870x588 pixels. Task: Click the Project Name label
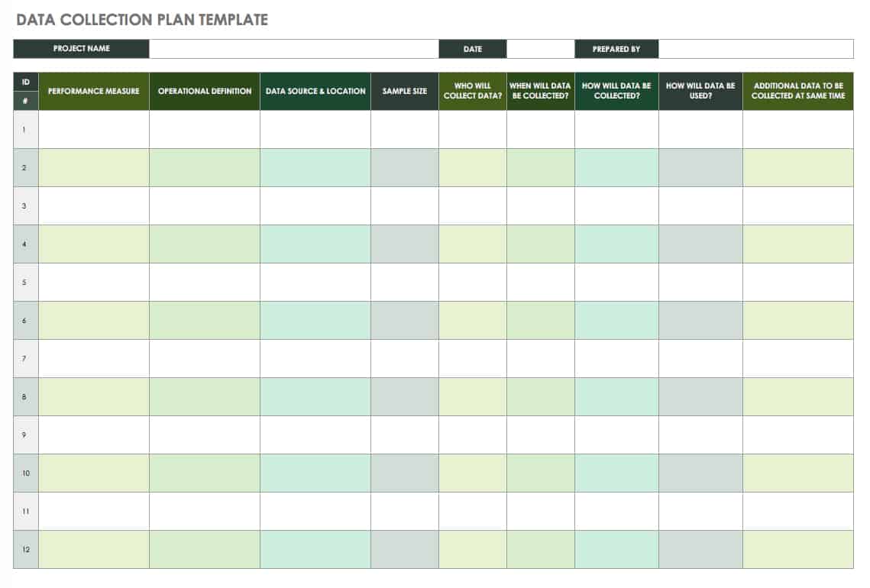82,49
